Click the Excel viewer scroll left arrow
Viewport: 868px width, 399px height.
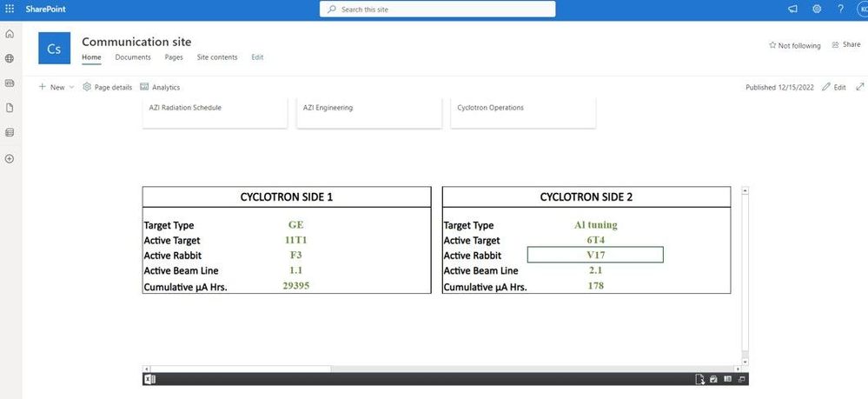(146, 369)
